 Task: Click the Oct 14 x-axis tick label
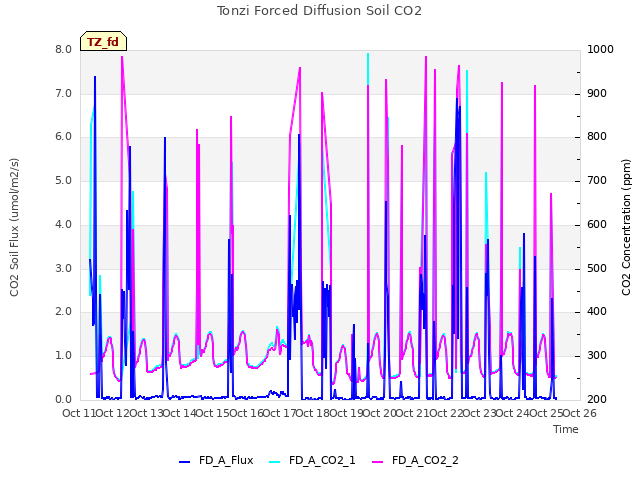pyautogui.click(x=180, y=413)
